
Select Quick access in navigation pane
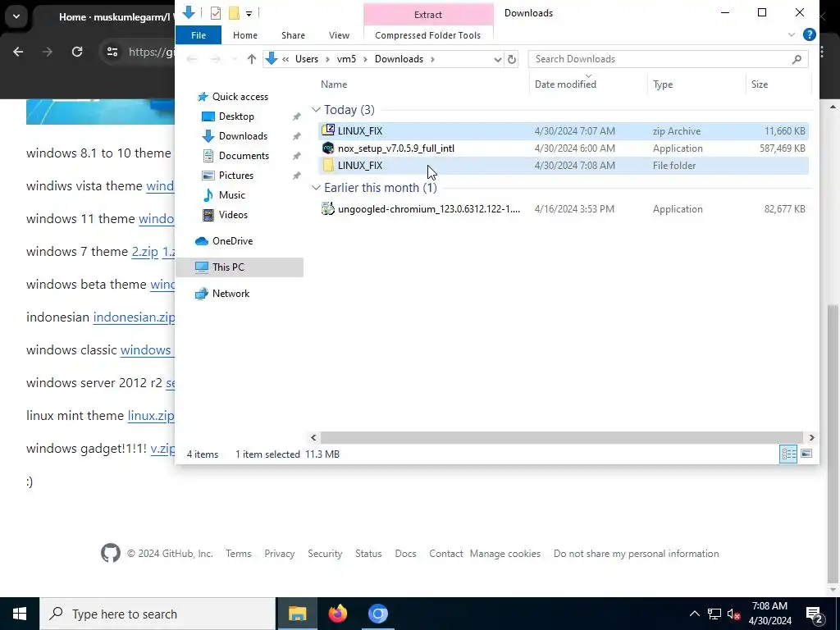pyautogui.click(x=240, y=97)
